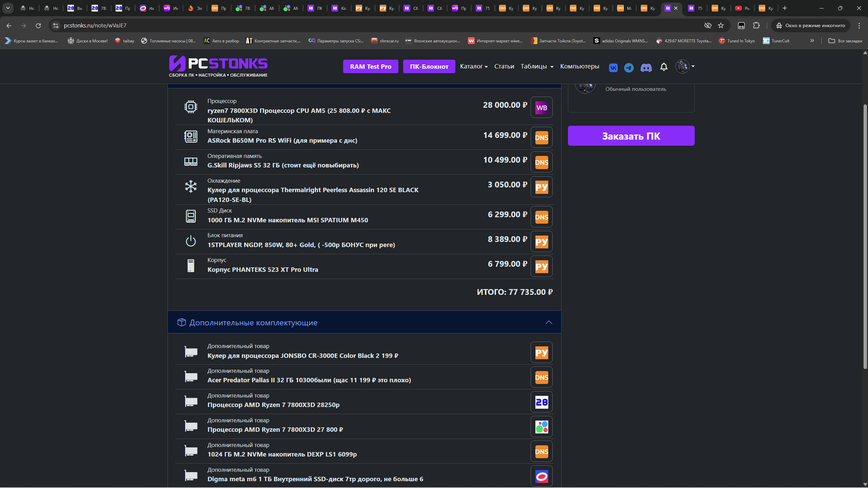Switch to the YouTube browser tab

[742, 8]
